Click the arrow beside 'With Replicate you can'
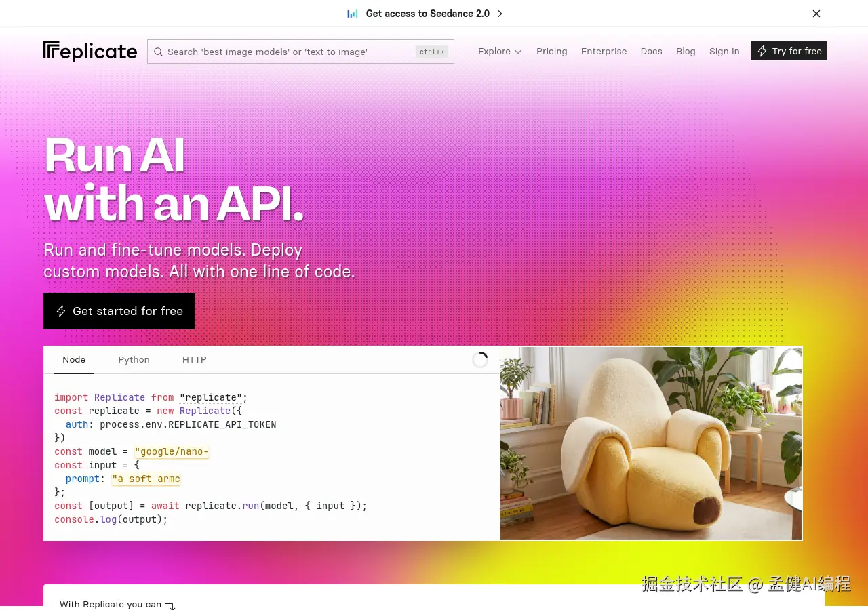The width and height of the screenshot is (868, 610). (x=170, y=606)
